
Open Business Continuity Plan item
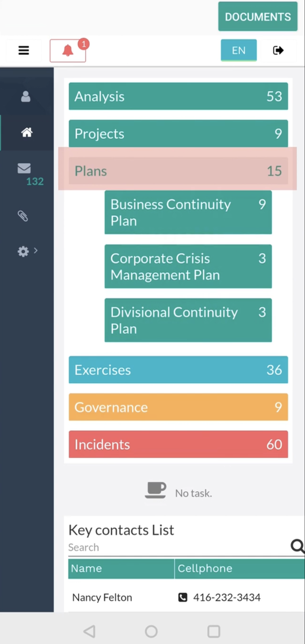pos(188,212)
